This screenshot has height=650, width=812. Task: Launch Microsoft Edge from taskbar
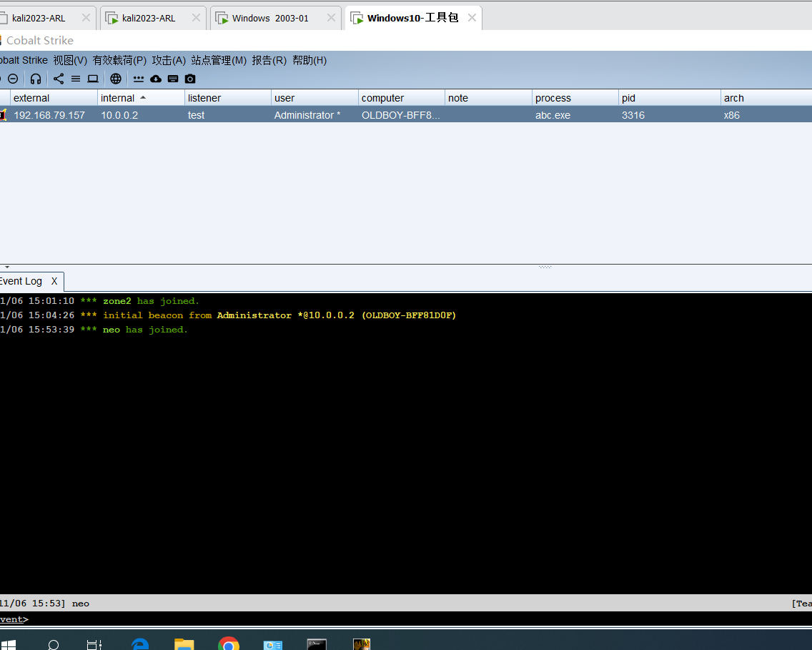140,644
